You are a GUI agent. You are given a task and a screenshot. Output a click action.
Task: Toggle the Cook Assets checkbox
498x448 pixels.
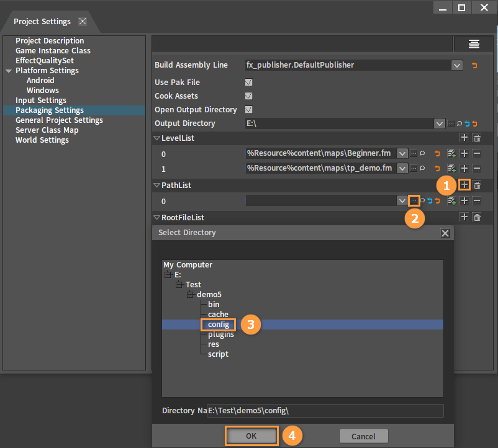[x=248, y=96]
